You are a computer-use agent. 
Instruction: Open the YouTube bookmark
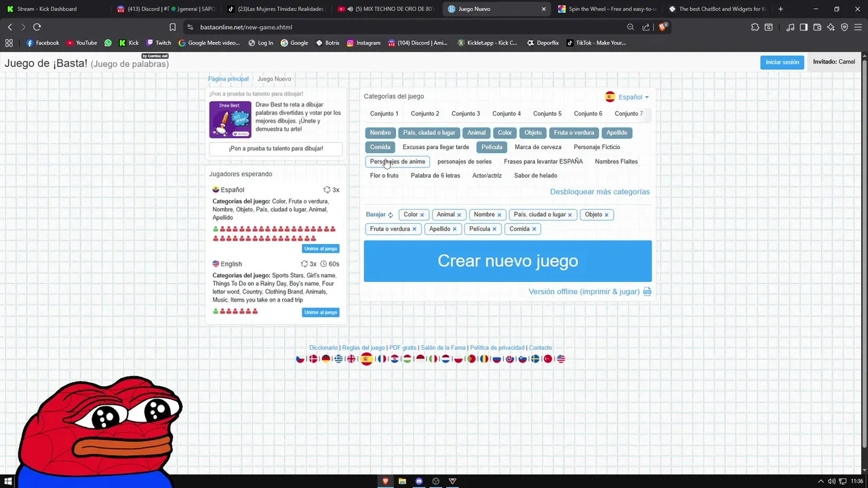pos(82,43)
